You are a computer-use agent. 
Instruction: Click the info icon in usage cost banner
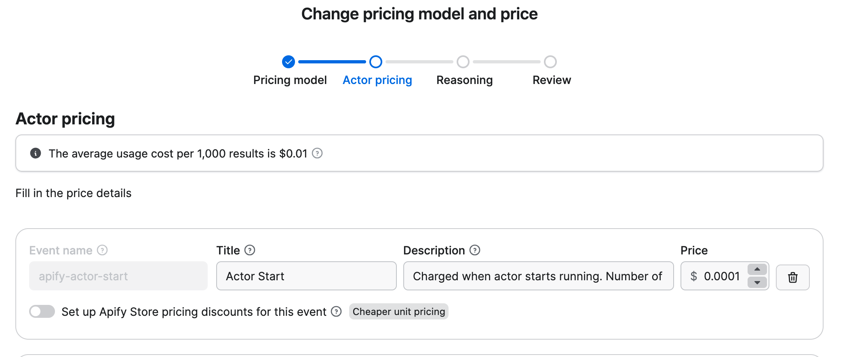[36, 153]
